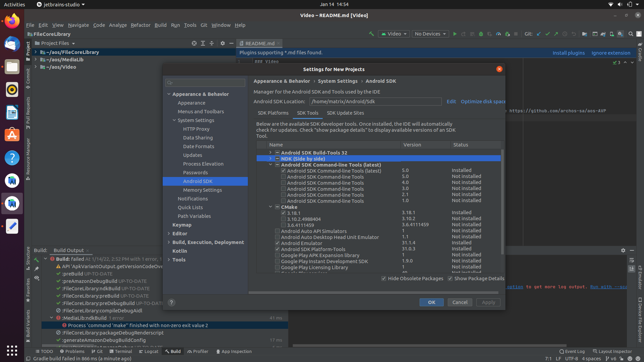Open Search Everywhere with the magnifier icon
The height and width of the screenshot is (362, 644).
tap(631, 34)
